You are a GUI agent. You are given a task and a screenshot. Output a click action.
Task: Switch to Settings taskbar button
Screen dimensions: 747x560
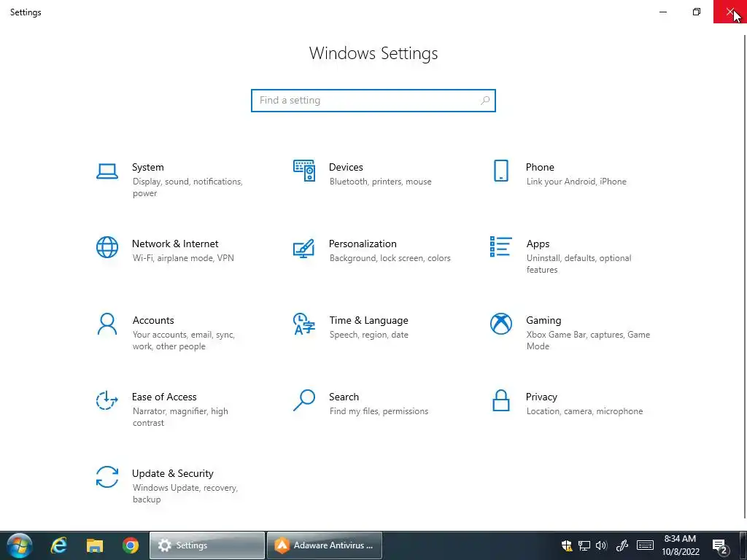pos(206,545)
